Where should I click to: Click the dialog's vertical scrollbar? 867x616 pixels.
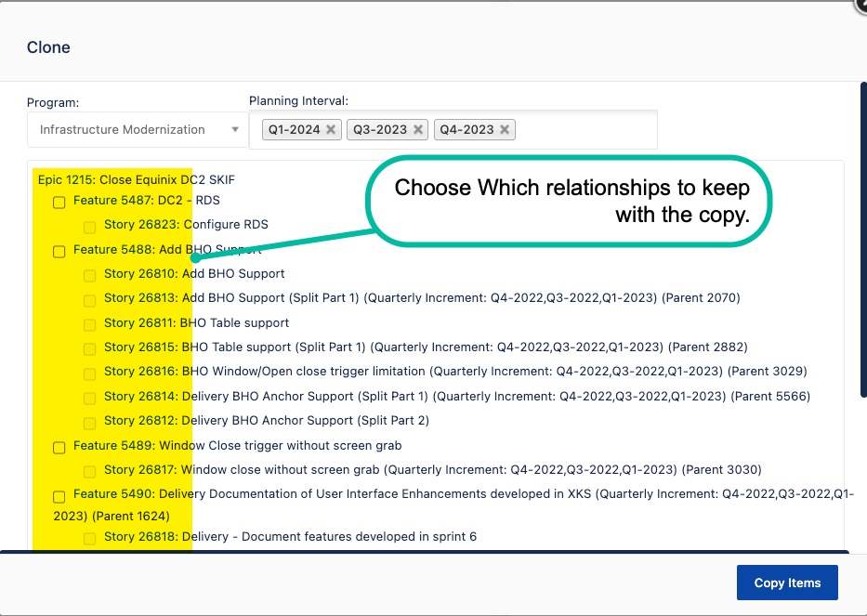click(863, 239)
